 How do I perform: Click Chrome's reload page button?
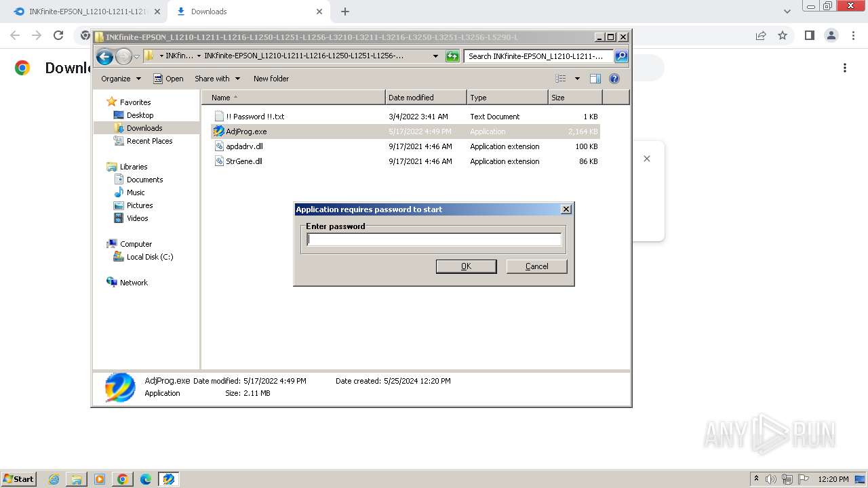(x=58, y=35)
